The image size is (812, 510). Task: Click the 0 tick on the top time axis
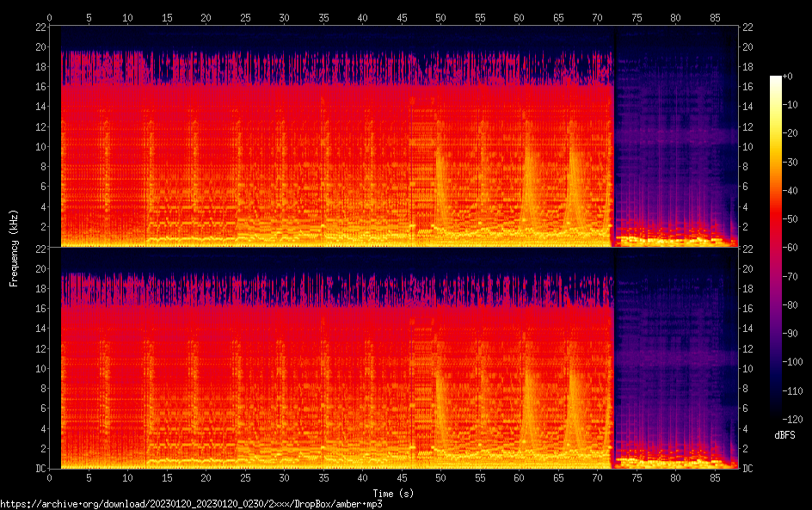click(x=50, y=17)
